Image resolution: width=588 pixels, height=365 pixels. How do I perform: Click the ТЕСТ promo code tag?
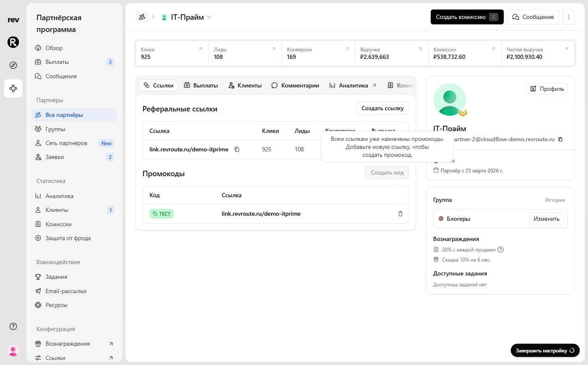tap(161, 214)
